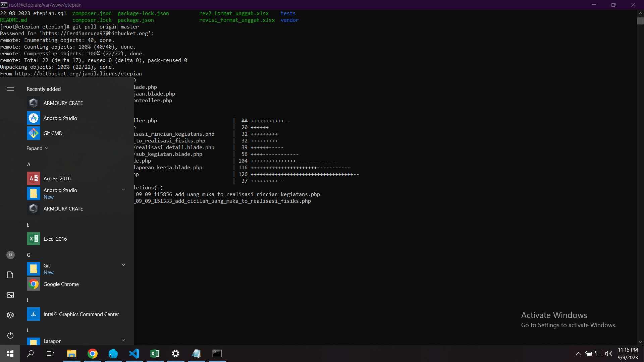This screenshot has height=362, width=644.
Task: Open the taskbar clock and date
Action: 628,354
